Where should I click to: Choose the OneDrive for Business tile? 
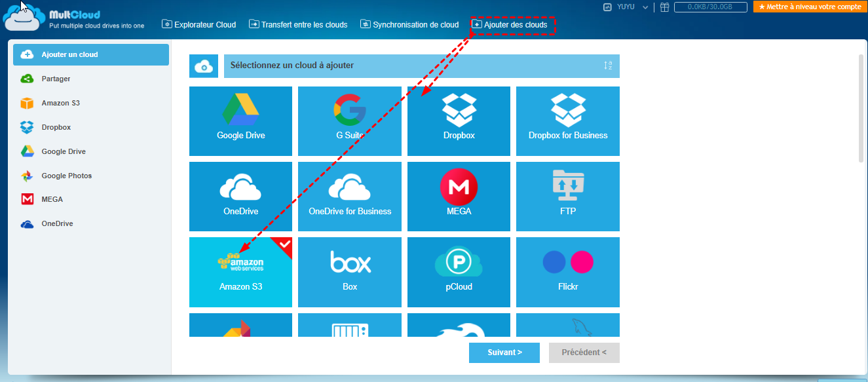click(350, 197)
